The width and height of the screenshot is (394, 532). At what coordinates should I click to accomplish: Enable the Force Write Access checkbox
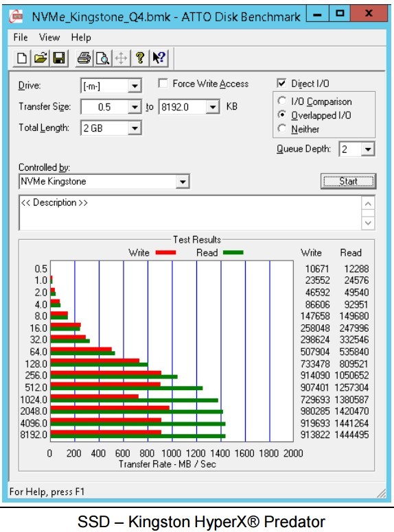click(163, 84)
